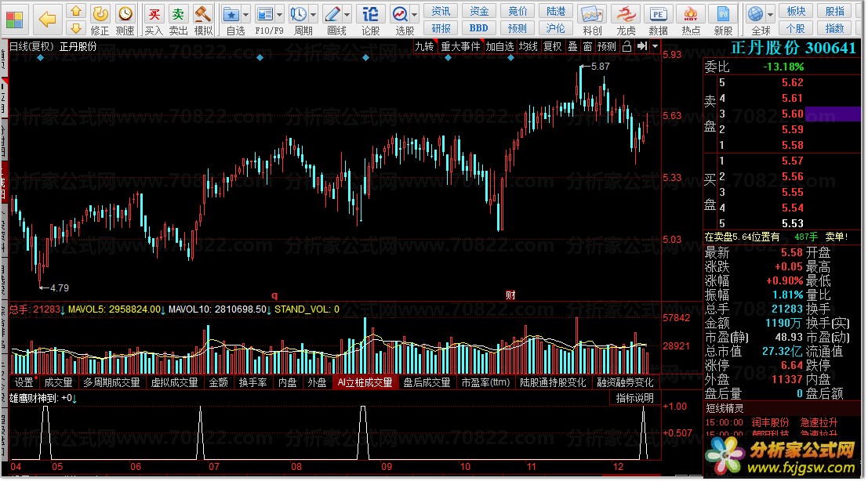Screen dimensions: 868x481
Task: Switch to the 成交量 volume tab
Action: (59, 382)
